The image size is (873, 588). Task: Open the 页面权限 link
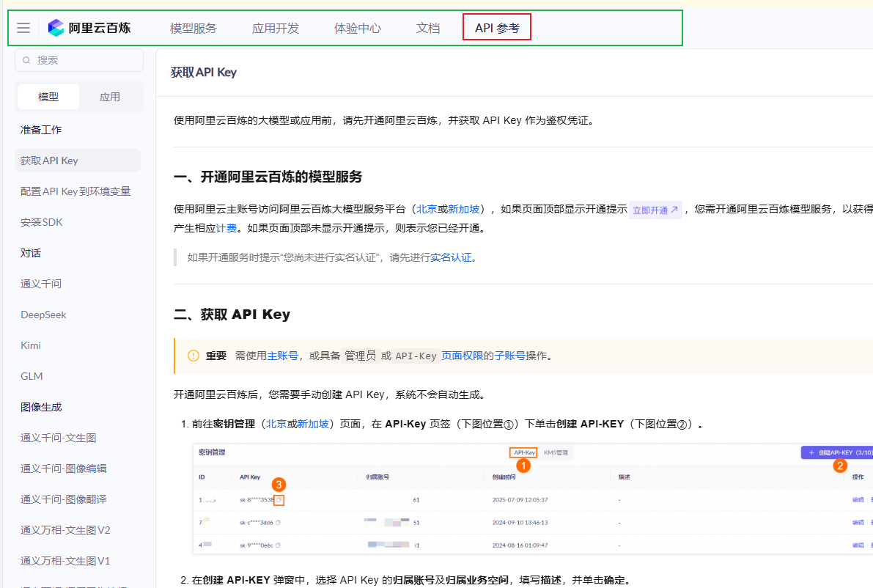pos(462,356)
